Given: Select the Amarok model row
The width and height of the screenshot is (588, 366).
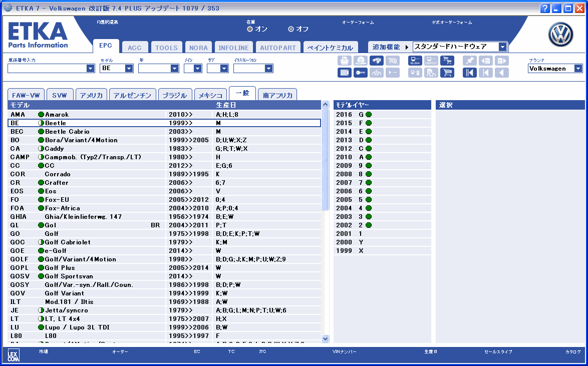Looking at the screenshot, I should click(164, 114).
